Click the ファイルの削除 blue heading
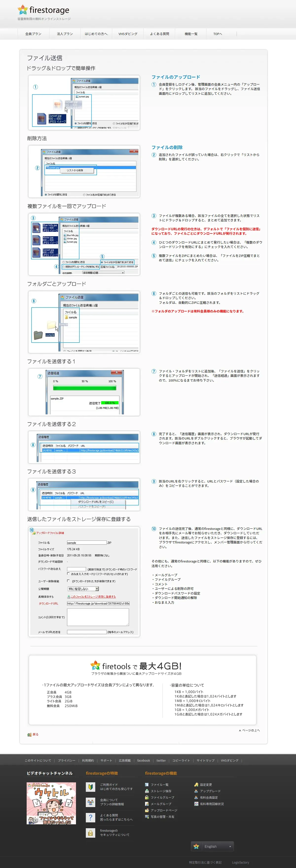Viewport: 296px width, 868px height. click(167, 148)
